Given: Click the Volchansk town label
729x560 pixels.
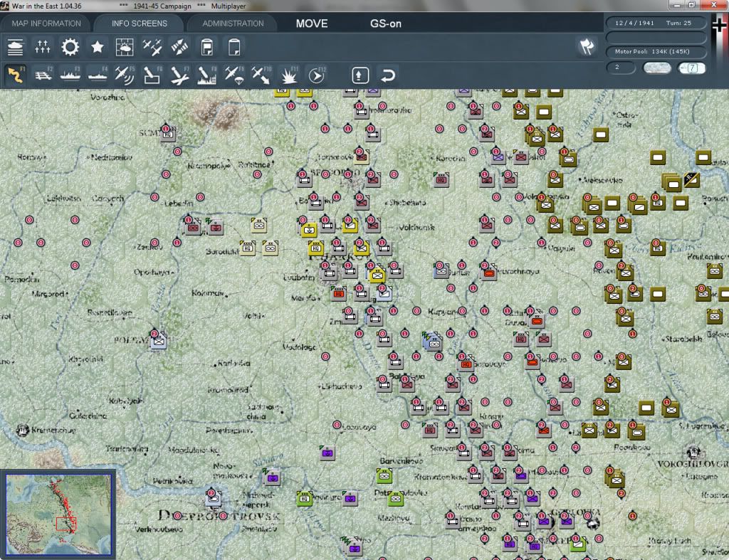Looking at the screenshot, I should pos(416,228).
